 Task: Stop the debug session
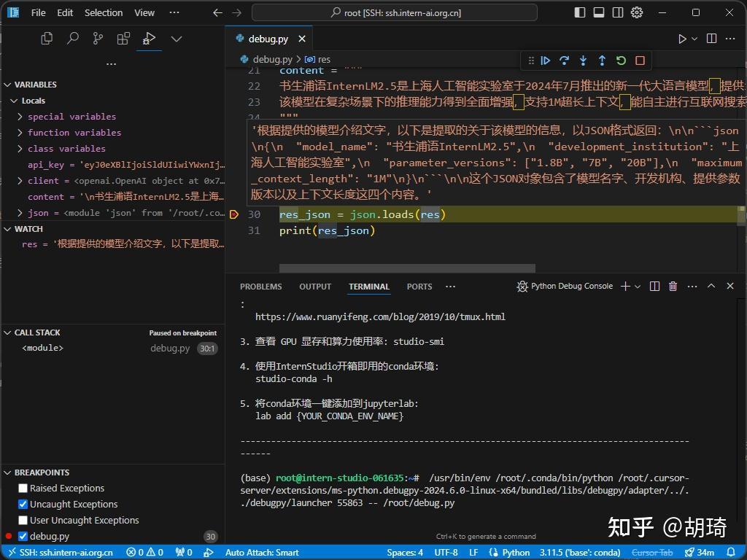[x=640, y=61]
